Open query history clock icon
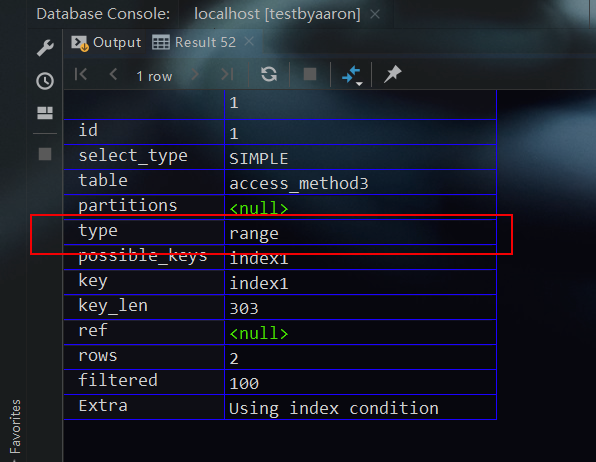The width and height of the screenshot is (596, 462). pyautogui.click(x=45, y=81)
